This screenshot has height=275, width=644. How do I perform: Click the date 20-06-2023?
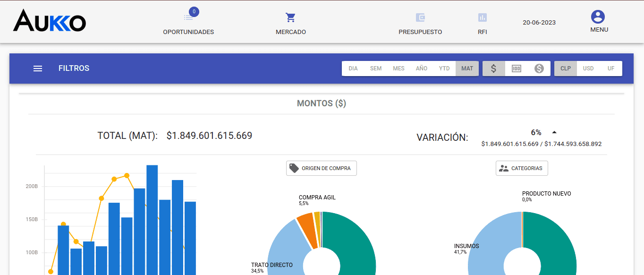[539, 22]
